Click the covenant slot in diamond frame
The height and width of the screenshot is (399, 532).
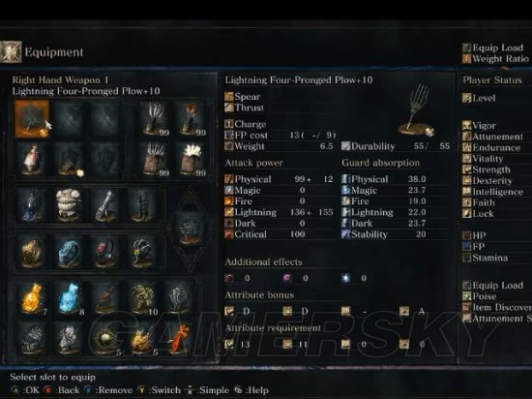(191, 230)
